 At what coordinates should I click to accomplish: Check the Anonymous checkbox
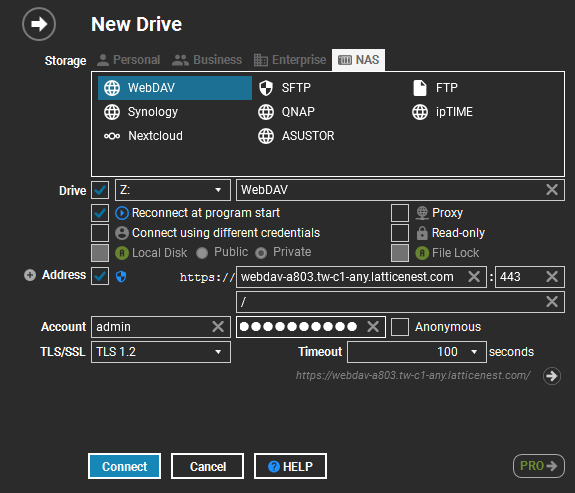tap(400, 327)
